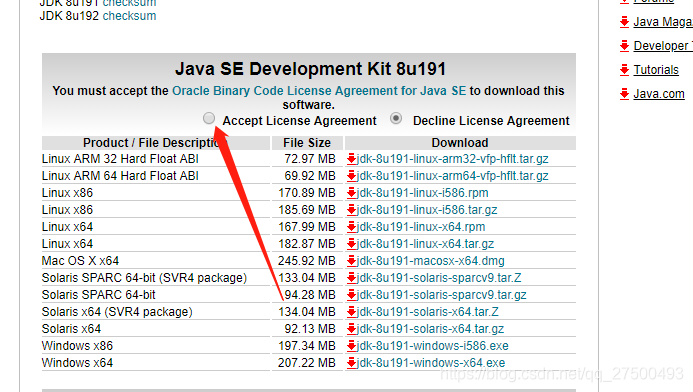693x392 pixels.
Task: Click red arrow icon beside Java.com
Action: [x=624, y=94]
